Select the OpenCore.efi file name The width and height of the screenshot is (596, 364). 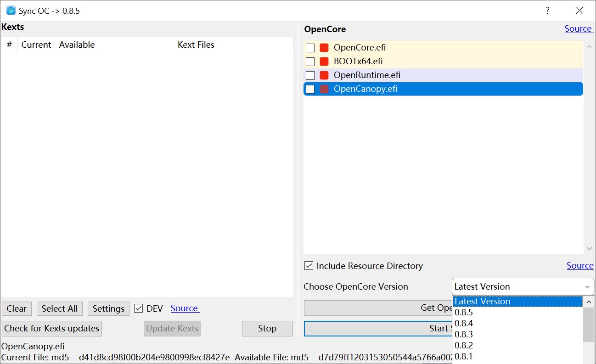coord(360,48)
